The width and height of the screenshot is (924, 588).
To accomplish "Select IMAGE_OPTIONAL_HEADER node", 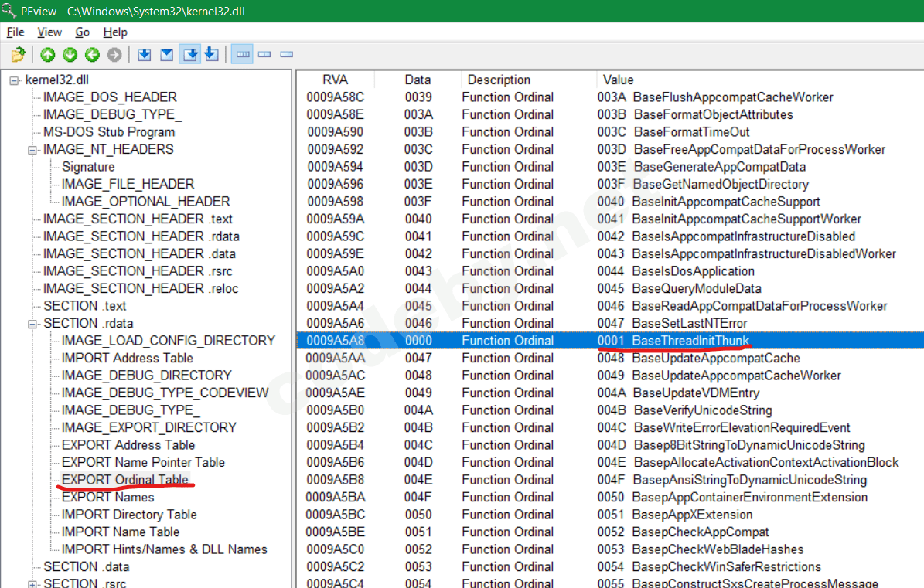I will point(145,202).
